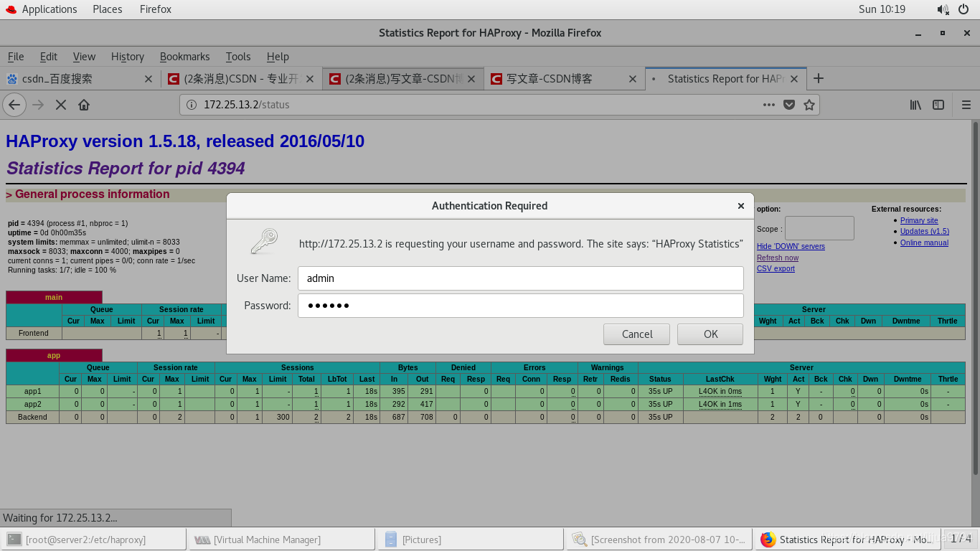Click the workspace switcher 1 / 4
980x551 pixels.
[x=961, y=539]
